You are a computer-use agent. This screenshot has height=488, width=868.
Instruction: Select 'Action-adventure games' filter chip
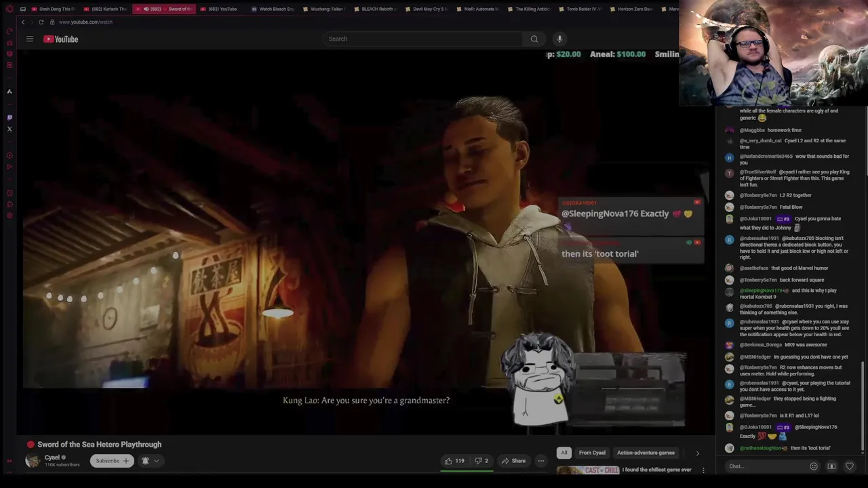tap(646, 453)
